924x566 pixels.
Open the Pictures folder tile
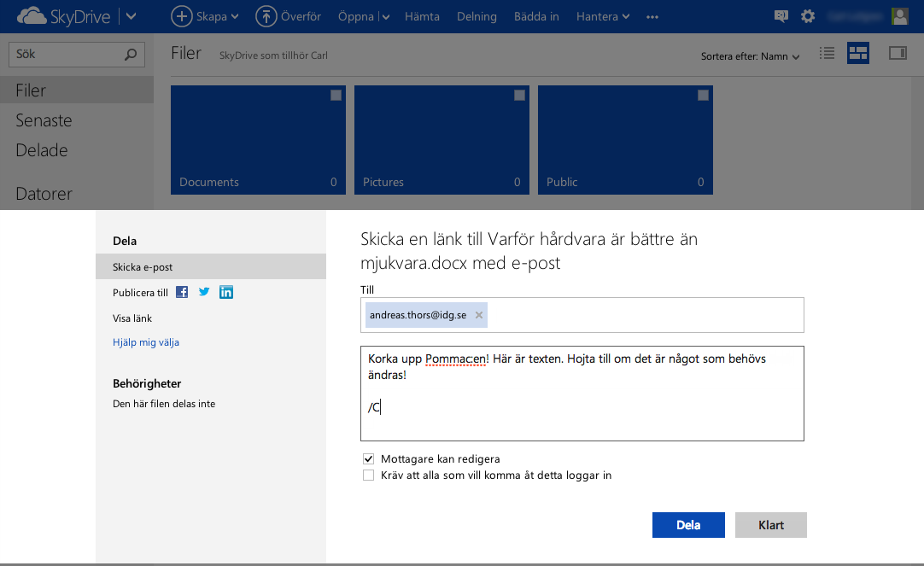tap(442, 140)
